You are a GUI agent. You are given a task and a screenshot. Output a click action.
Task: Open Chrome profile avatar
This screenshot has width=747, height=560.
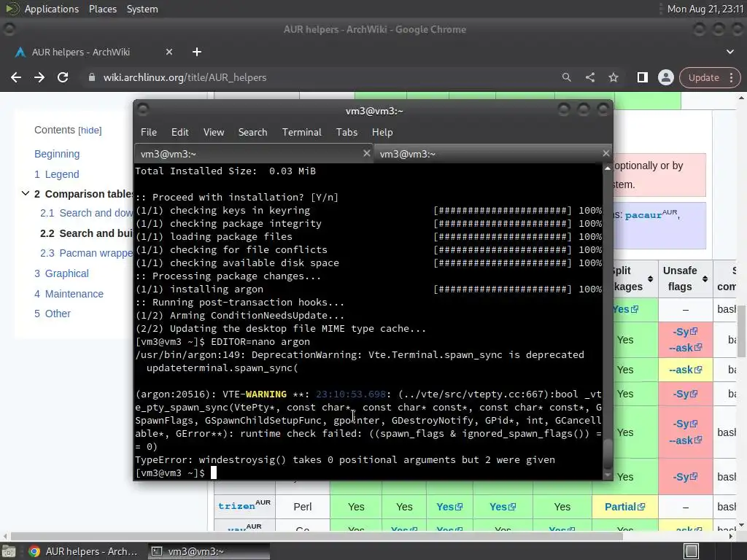pos(665,77)
